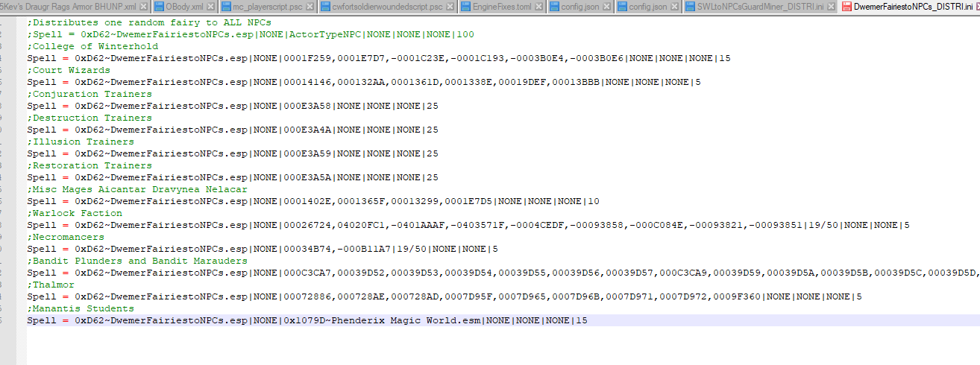Viewport: 980px width, 365px height.
Task: Click the Spell line starting with 000C3CA7
Action: point(503,273)
